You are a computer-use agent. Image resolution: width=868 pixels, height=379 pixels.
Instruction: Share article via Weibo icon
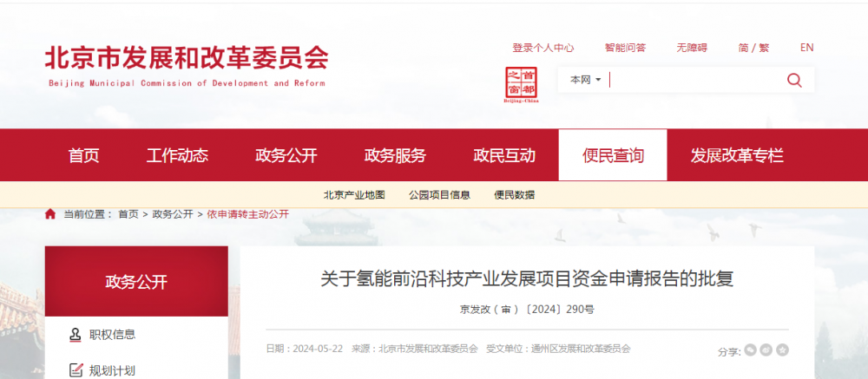[766, 350]
